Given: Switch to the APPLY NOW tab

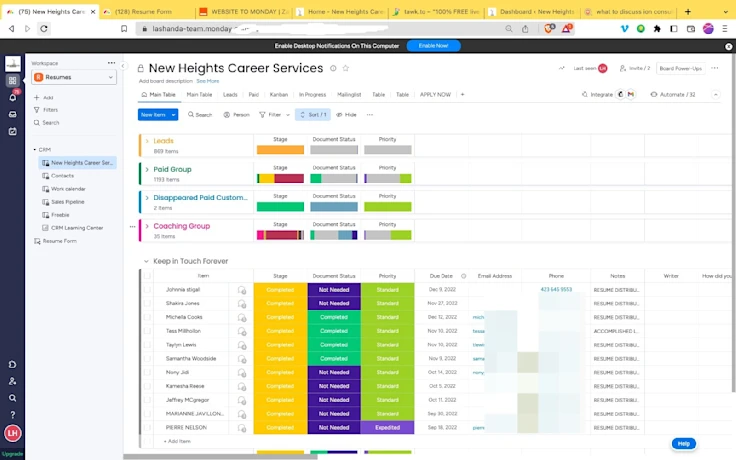Looking at the screenshot, I should (435, 94).
